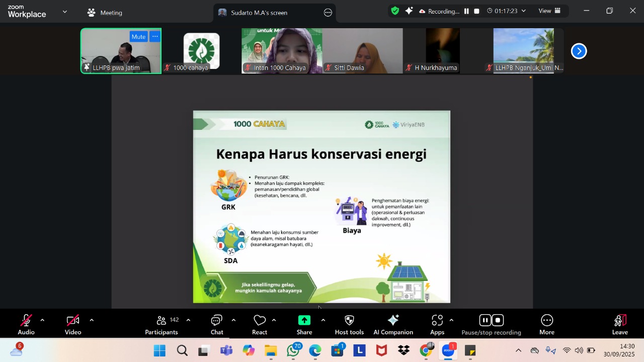
Task: Click the Mute button on LLHPB video
Action: click(x=138, y=37)
